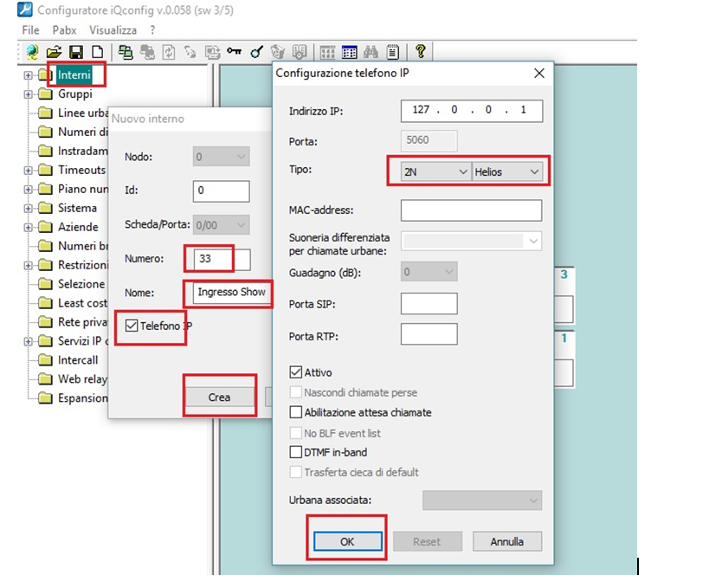
Task: Click the blank page new file icon
Action: 97,52
